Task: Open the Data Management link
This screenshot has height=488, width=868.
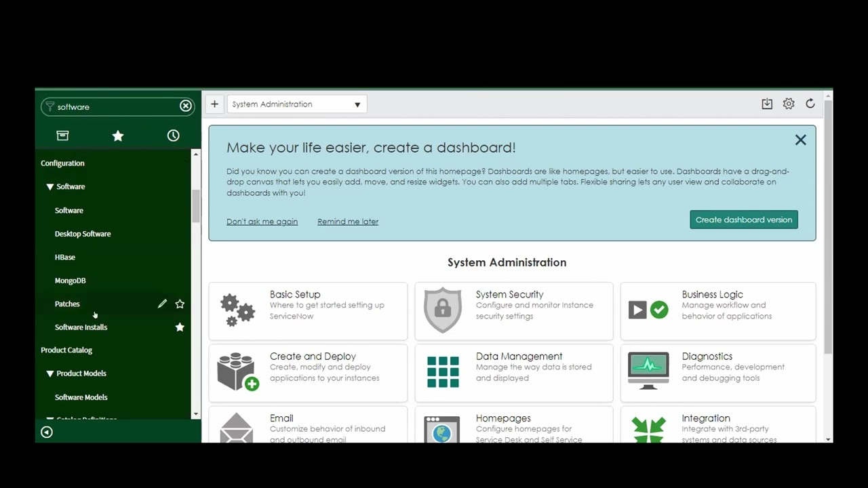Action: coord(519,357)
